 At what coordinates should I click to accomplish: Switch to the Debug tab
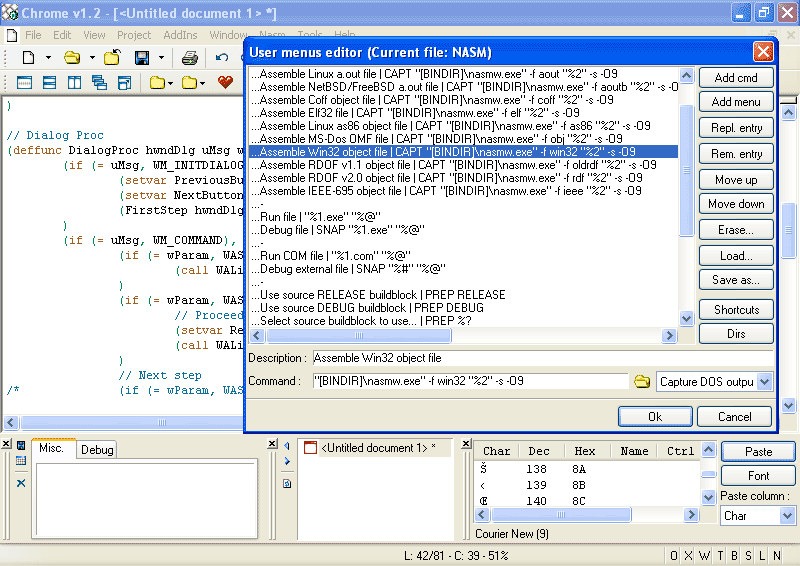97,450
